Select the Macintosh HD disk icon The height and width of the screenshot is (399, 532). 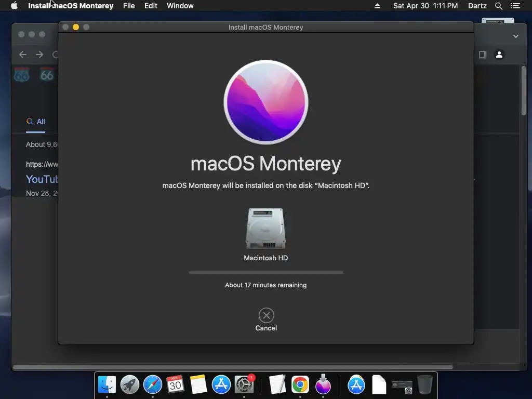click(265, 229)
